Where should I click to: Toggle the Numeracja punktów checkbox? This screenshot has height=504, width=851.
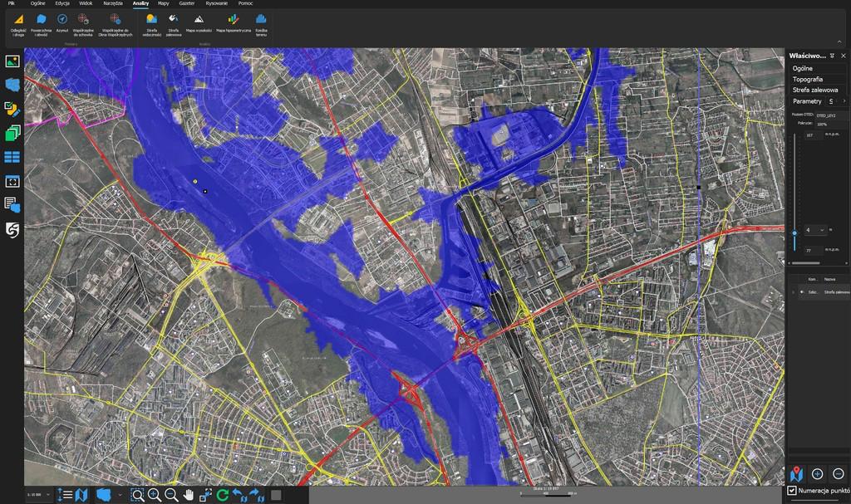pos(792,492)
